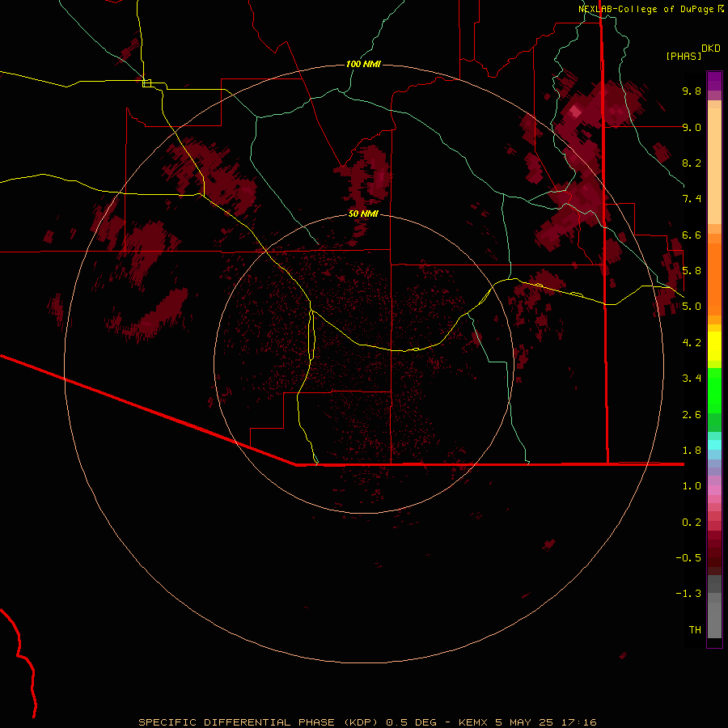Click the -1.3 value on color scale
728x728 pixels.
[688, 594]
